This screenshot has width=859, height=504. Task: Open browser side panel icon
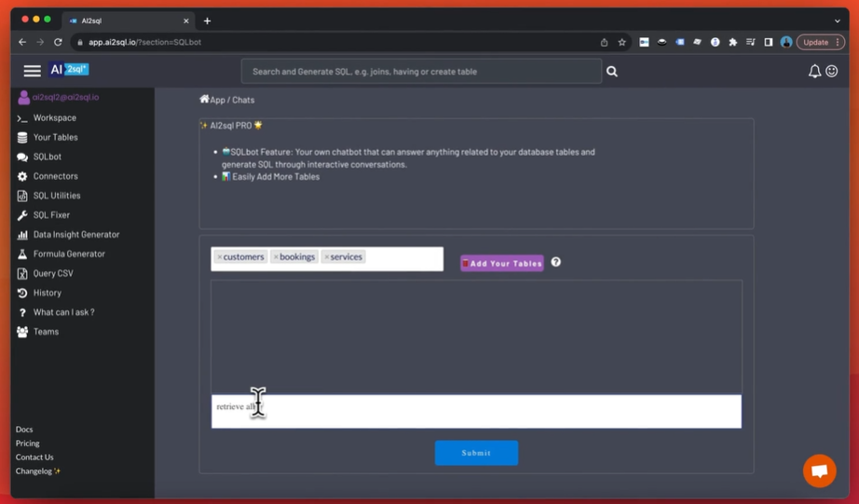(x=768, y=42)
